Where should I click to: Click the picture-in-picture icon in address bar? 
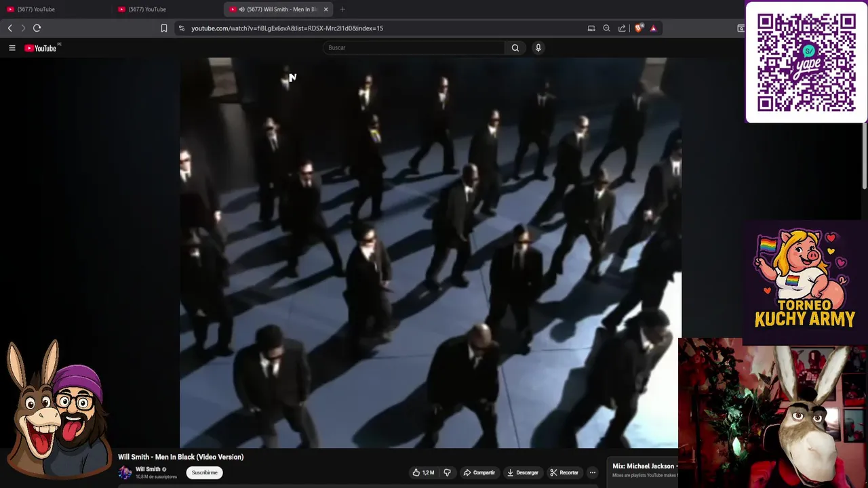pos(591,28)
